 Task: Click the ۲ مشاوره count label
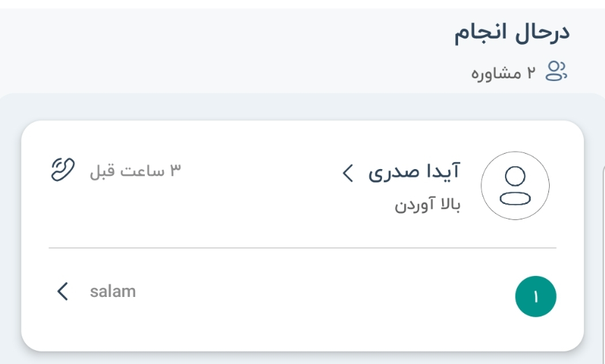tap(503, 73)
